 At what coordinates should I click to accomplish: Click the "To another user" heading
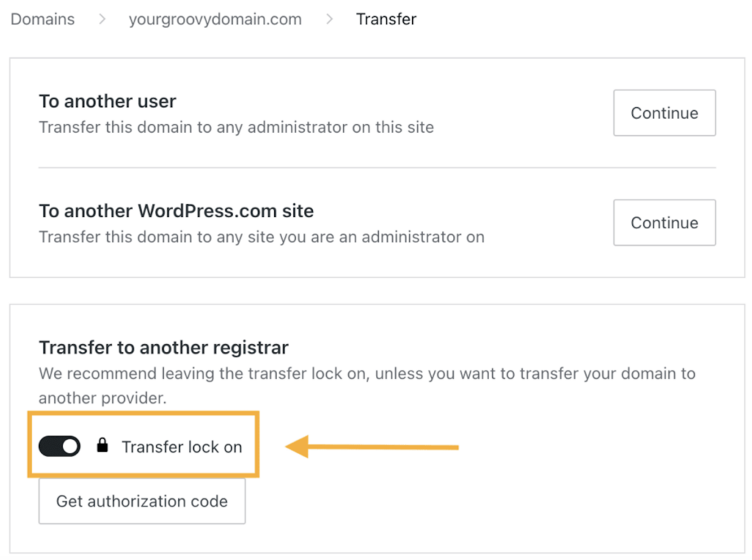tap(107, 101)
